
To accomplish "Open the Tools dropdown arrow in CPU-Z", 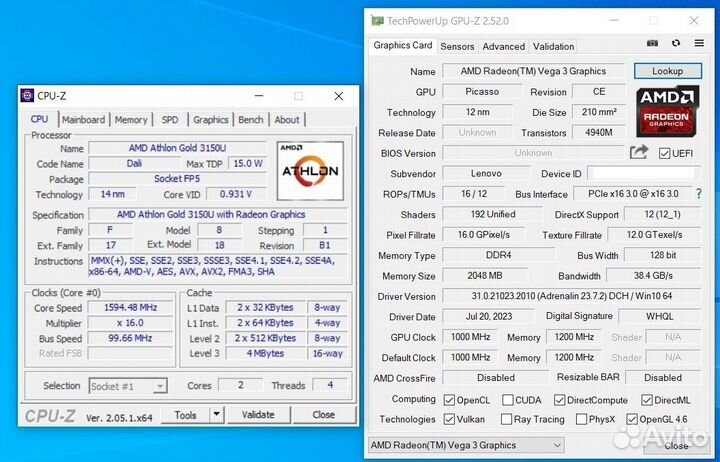I will click(216, 415).
